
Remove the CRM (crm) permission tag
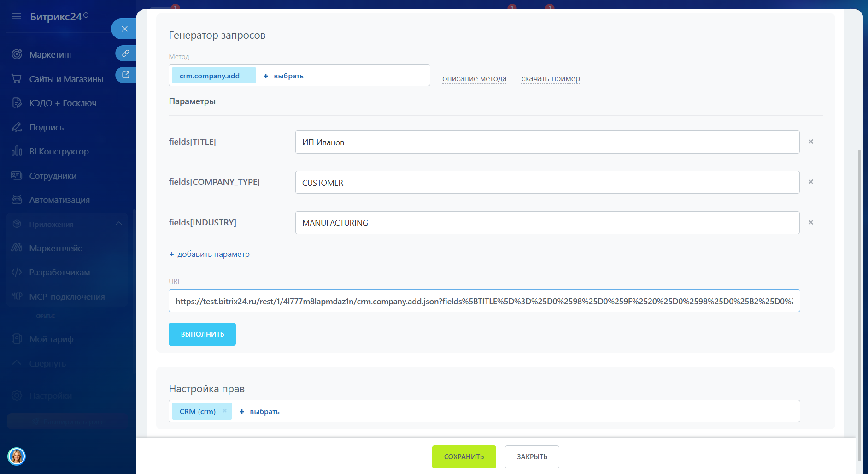tap(224, 411)
